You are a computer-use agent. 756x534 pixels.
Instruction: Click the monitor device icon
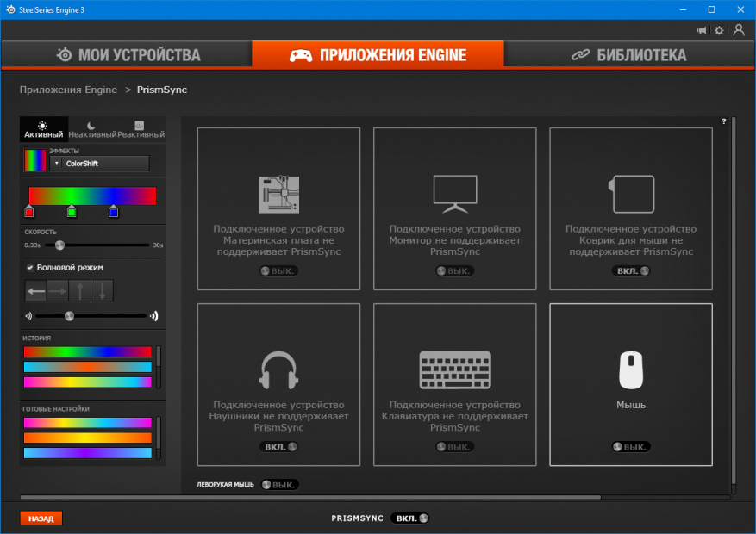[x=454, y=194]
